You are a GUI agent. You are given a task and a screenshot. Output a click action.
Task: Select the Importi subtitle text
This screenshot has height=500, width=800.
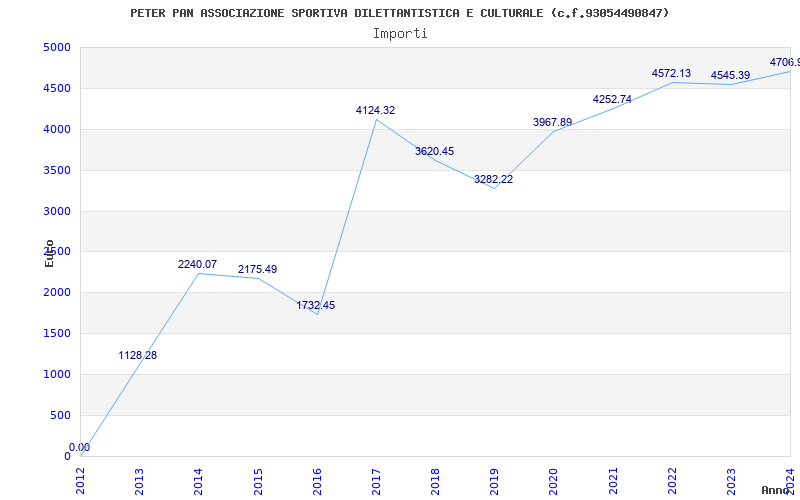point(400,34)
